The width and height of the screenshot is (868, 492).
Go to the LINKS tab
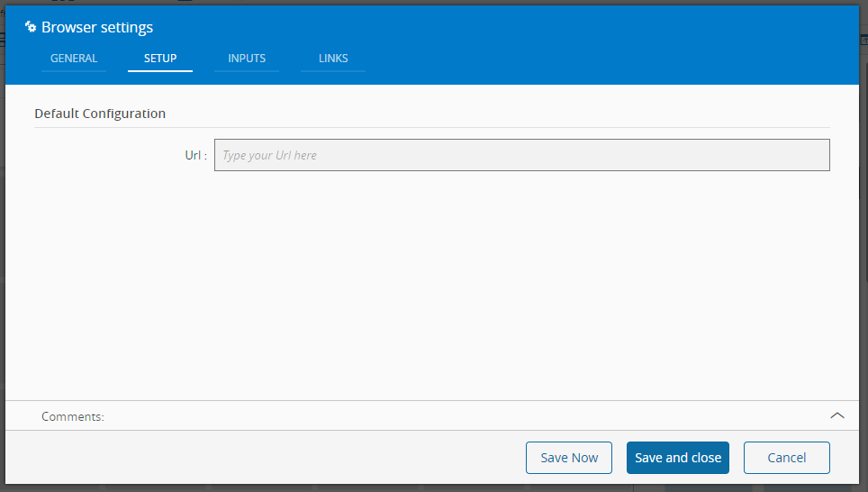[332, 59]
